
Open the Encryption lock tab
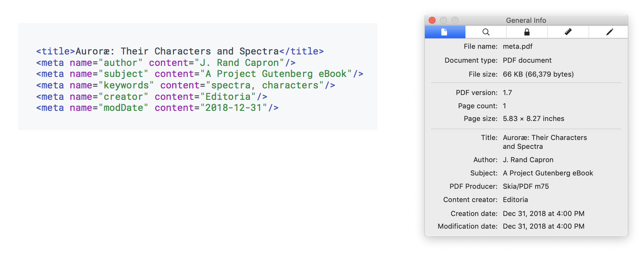click(x=527, y=32)
